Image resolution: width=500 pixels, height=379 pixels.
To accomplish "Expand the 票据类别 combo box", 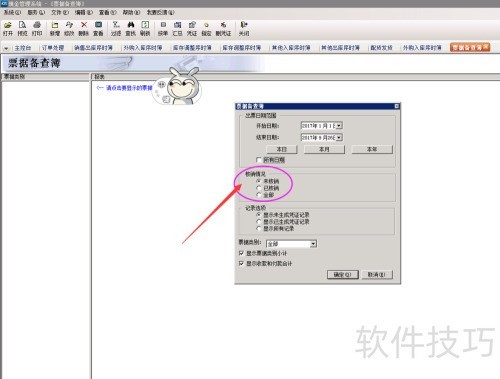I will [x=313, y=244].
